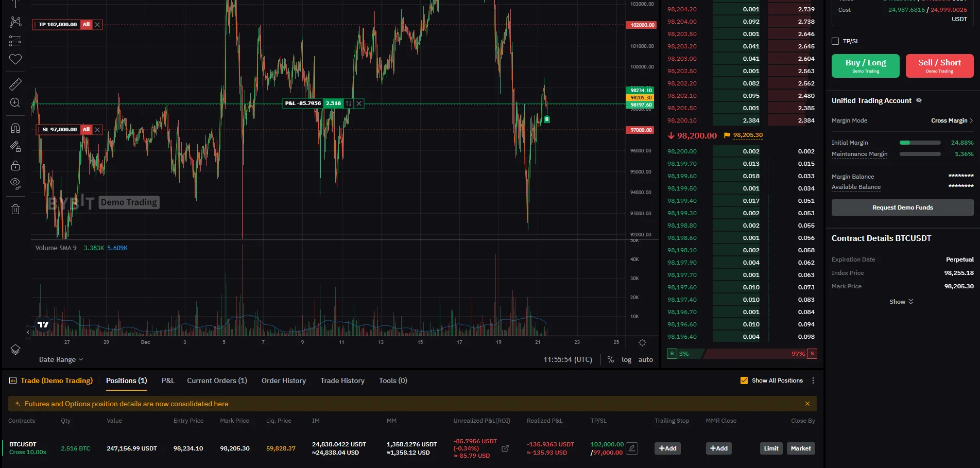Click the S sell ratio icon
The height and width of the screenshot is (468, 980).
(812, 354)
